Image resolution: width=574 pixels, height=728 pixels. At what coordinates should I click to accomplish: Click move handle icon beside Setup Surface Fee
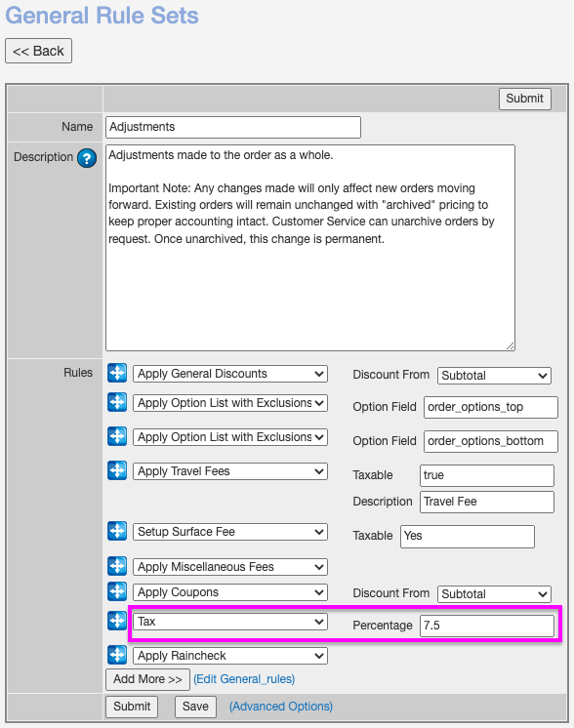point(117,531)
